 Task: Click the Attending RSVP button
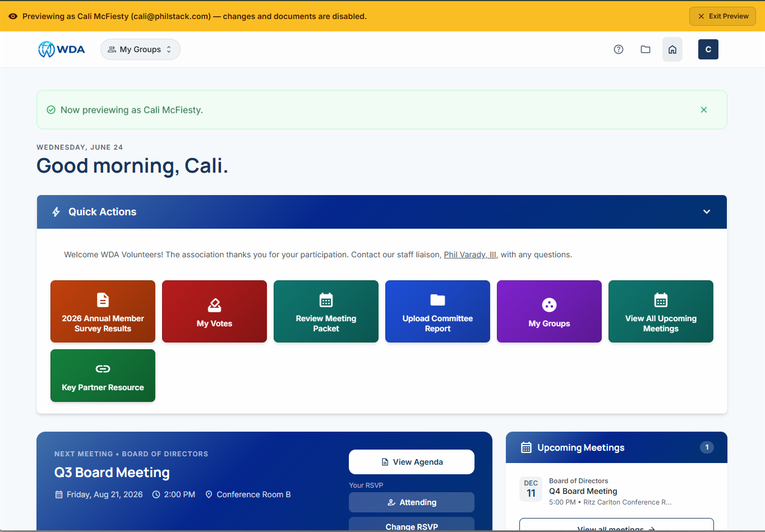[412, 502]
